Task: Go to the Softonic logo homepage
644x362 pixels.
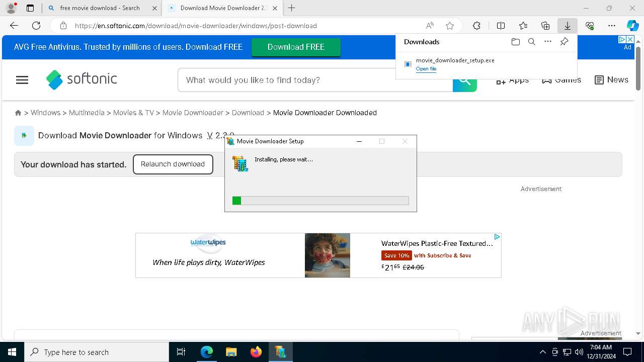Action: [82, 79]
